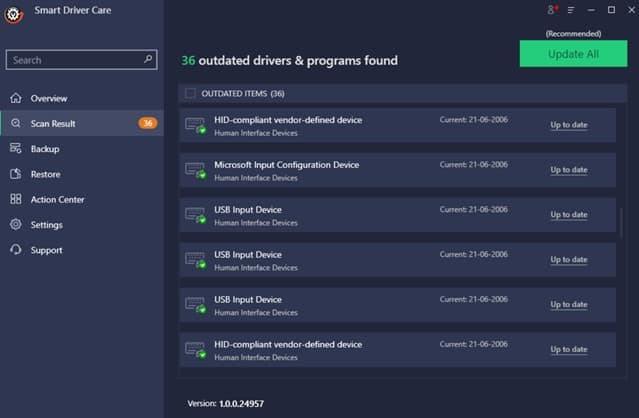Click the Backup icon in the sidebar

pyautogui.click(x=16, y=148)
